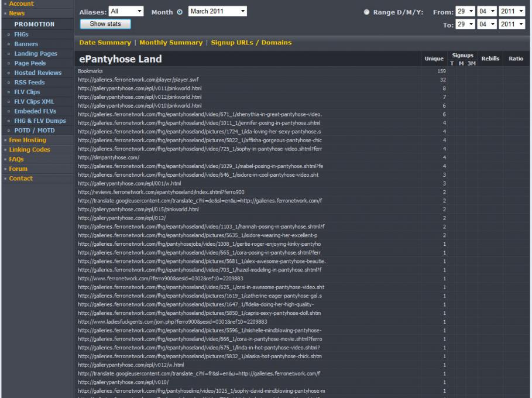Open the March 2011 month dropdown
This screenshot has width=532, height=398.
pyautogui.click(x=218, y=11)
